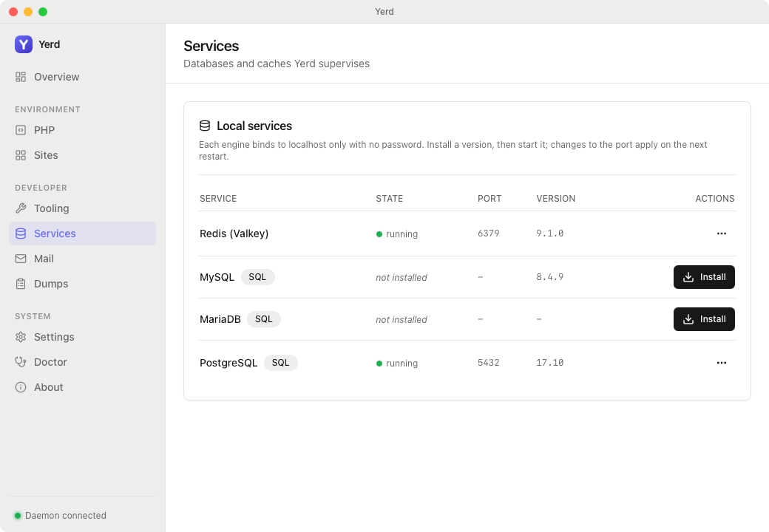
Task: Click the Local services database heading icon
Action: [205, 126]
